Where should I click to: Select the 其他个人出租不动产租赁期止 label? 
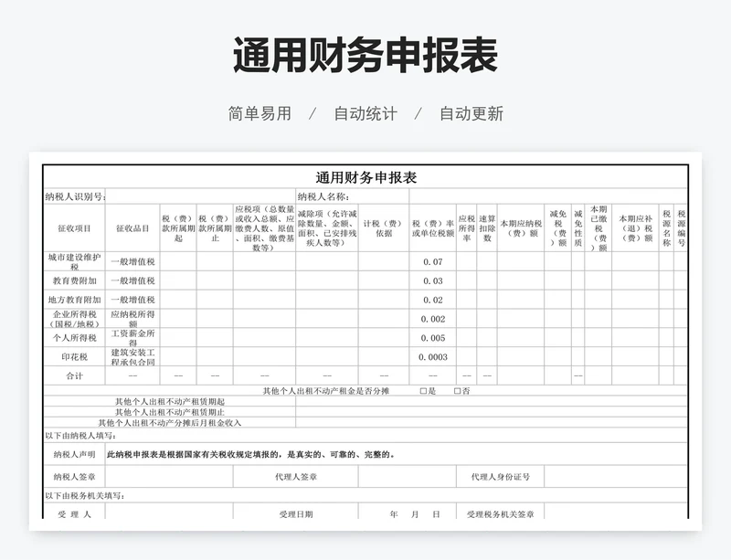[x=170, y=412]
